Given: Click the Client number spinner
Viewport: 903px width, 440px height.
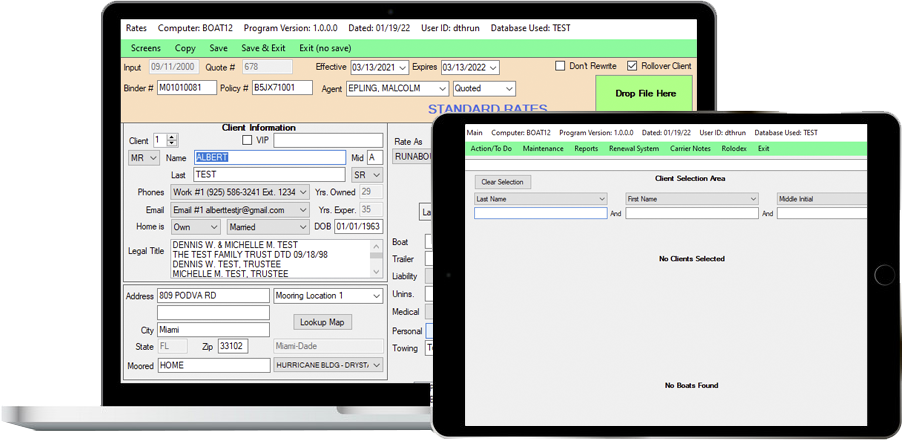Looking at the screenshot, I should coord(172,141).
